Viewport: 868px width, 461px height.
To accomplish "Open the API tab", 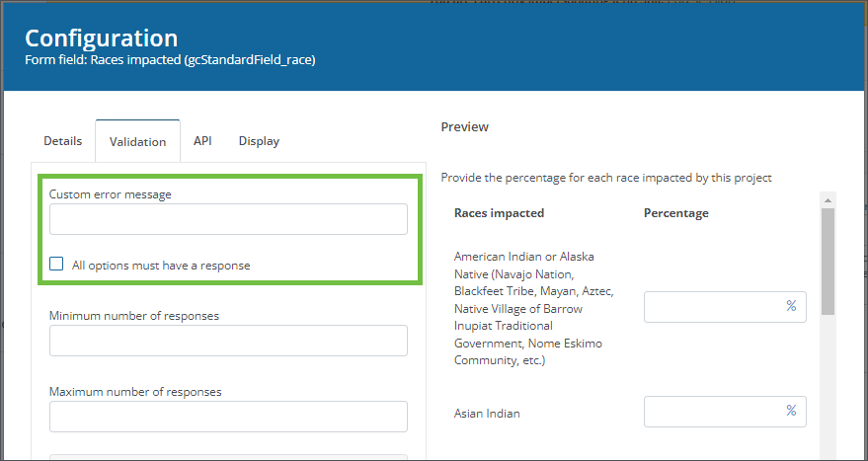I will (x=202, y=141).
